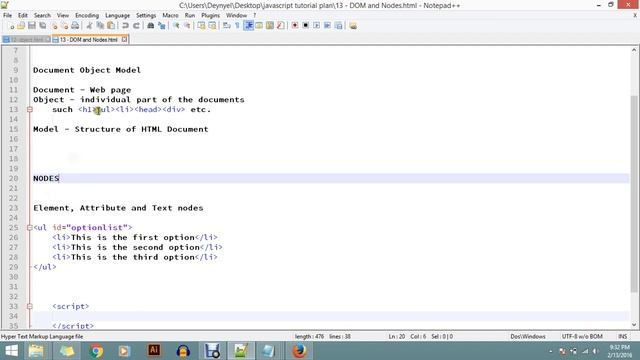Open Windows Start button

click(11, 351)
